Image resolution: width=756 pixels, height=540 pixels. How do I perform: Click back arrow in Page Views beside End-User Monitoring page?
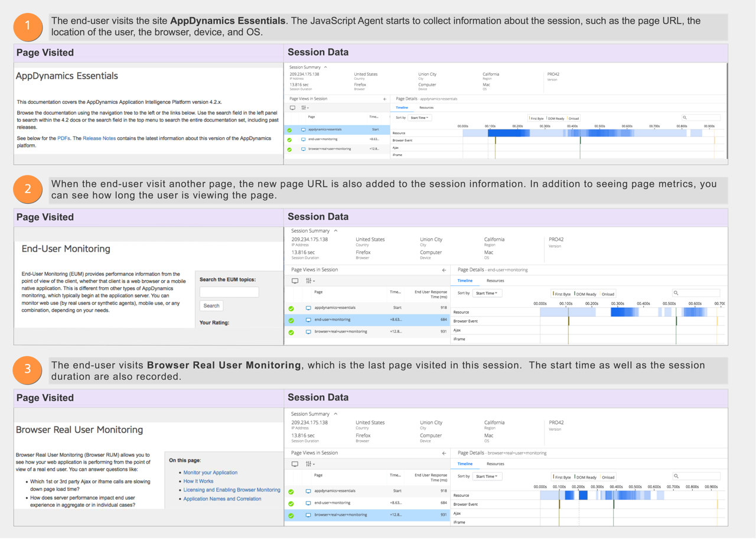pyautogui.click(x=444, y=270)
